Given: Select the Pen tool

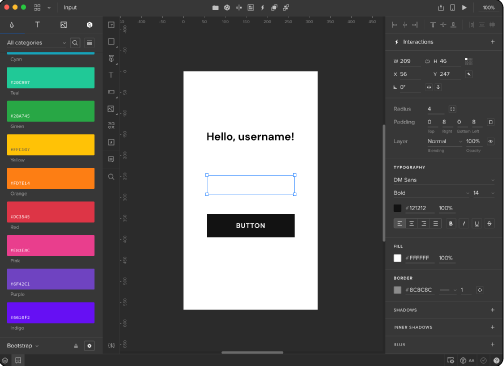Looking at the screenshot, I should (111, 58).
